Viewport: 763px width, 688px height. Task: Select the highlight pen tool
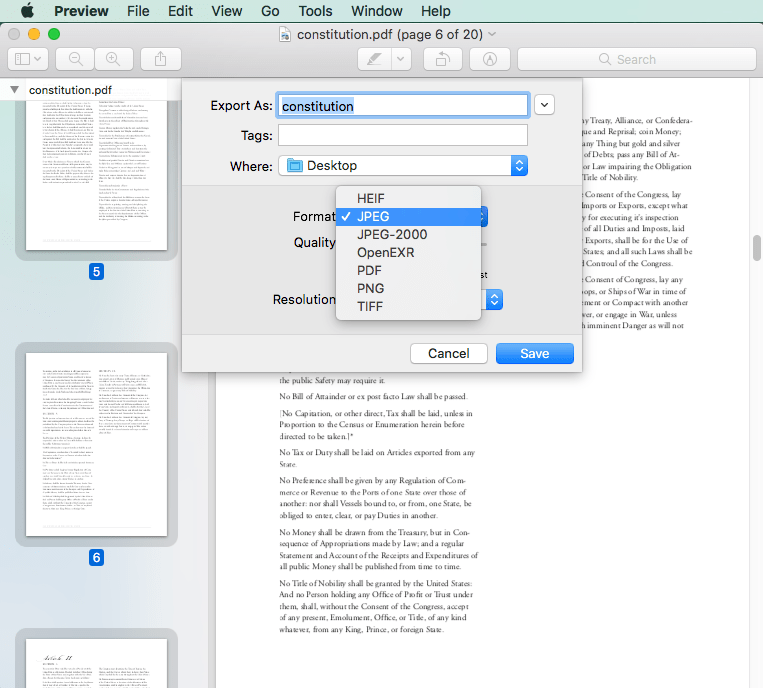click(374, 59)
